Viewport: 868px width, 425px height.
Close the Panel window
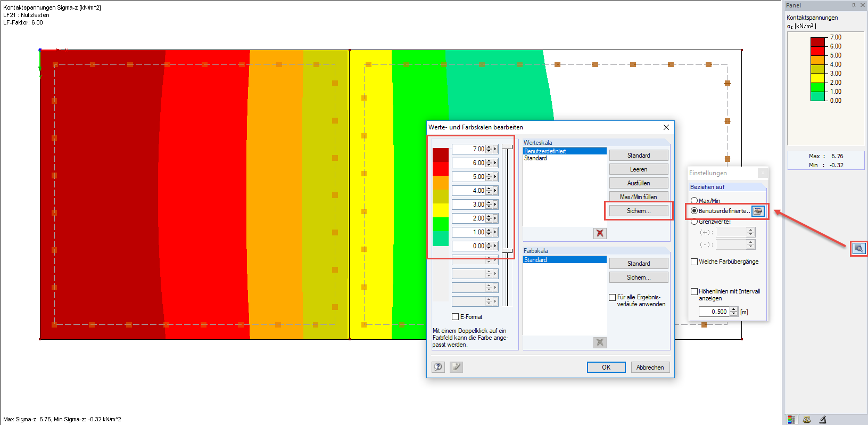tap(863, 5)
